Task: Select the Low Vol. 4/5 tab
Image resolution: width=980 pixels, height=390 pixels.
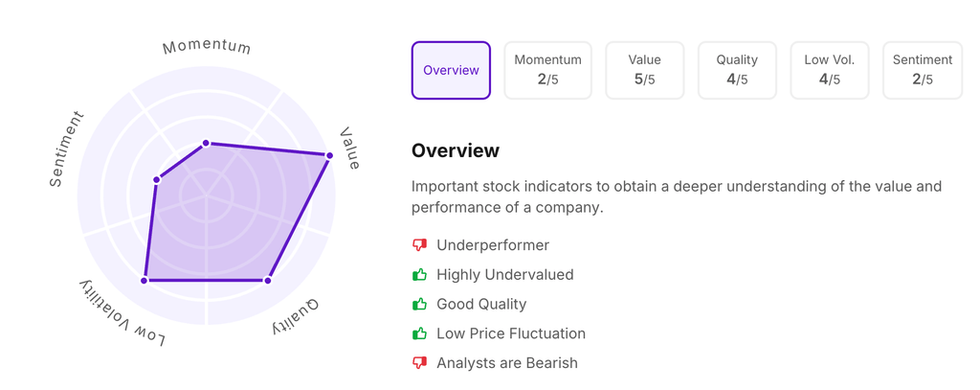Action: tap(829, 70)
